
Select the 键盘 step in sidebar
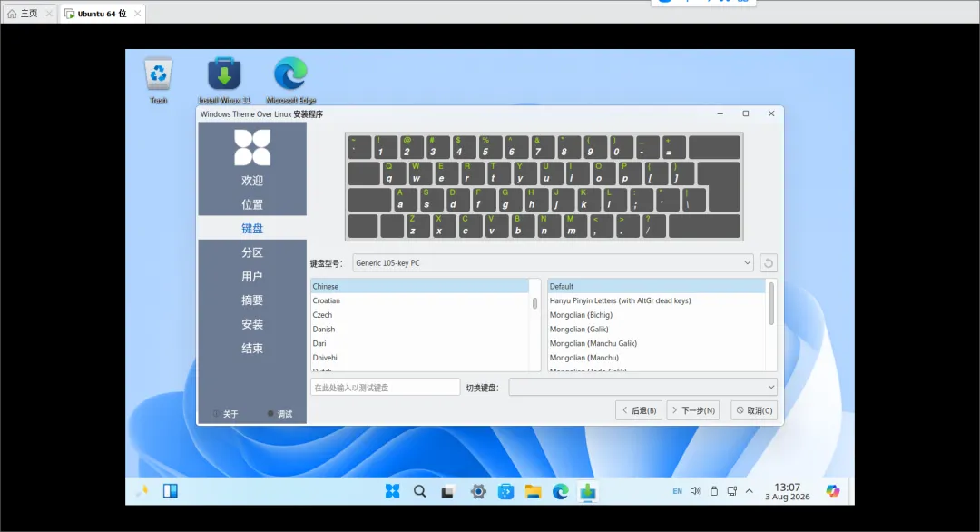pos(252,228)
